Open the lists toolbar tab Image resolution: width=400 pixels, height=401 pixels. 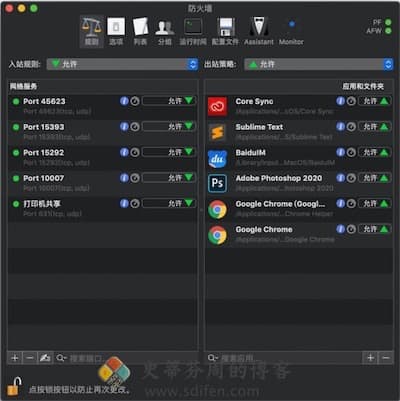coord(140,31)
